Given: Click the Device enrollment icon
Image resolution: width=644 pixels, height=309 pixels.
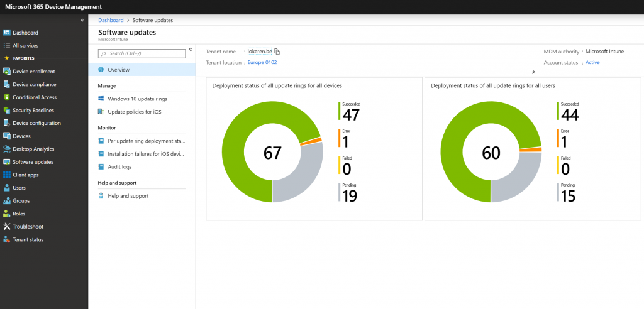Looking at the screenshot, I should point(6,72).
